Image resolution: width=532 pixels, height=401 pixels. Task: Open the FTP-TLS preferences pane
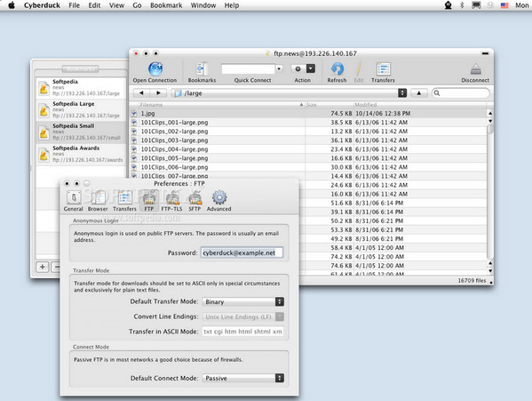(x=172, y=197)
